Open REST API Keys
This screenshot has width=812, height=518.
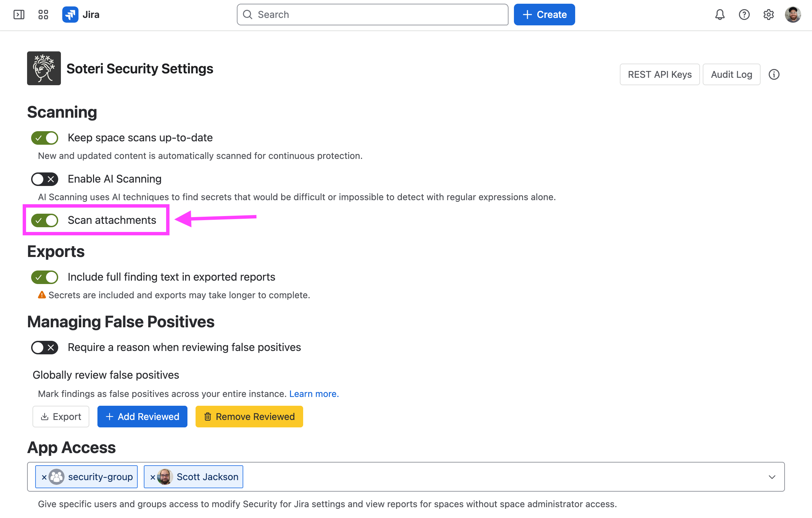coord(659,74)
